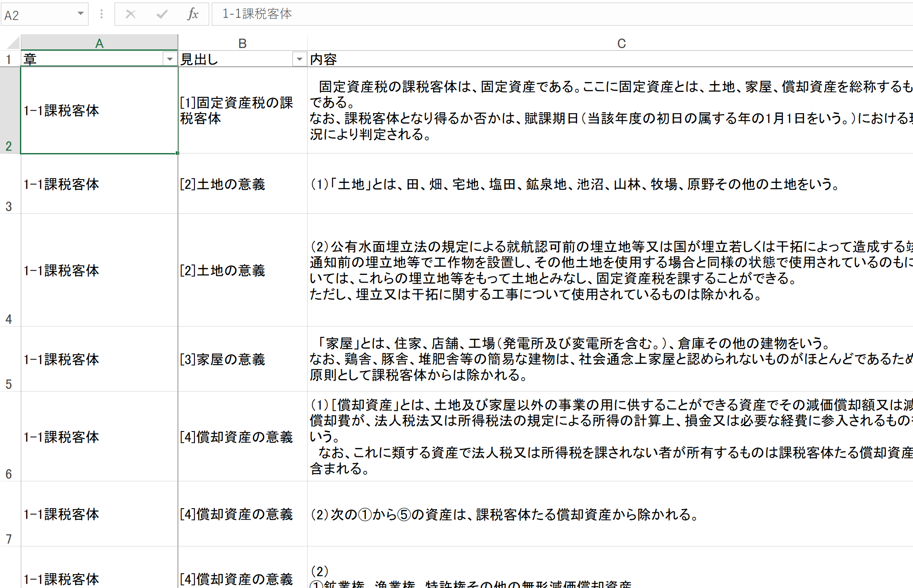Image resolution: width=913 pixels, height=588 pixels.
Task: Select row 6 header
Action: [x=10, y=436]
